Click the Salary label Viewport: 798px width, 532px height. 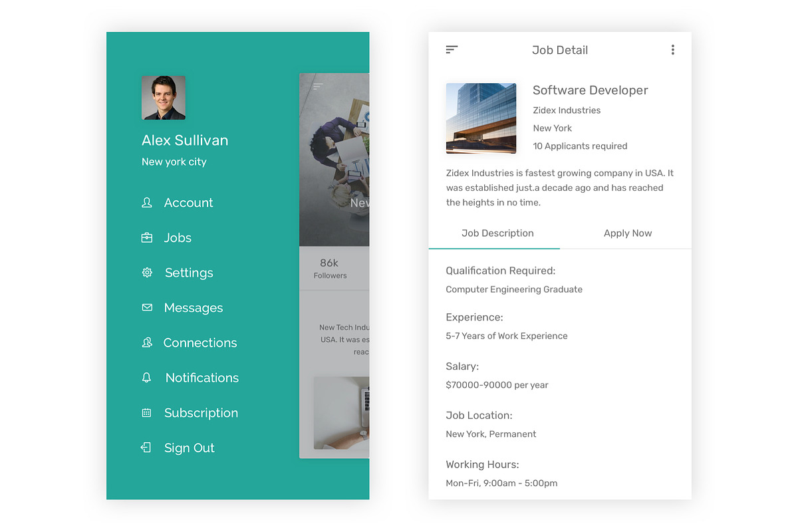pyautogui.click(x=462, y=366)
